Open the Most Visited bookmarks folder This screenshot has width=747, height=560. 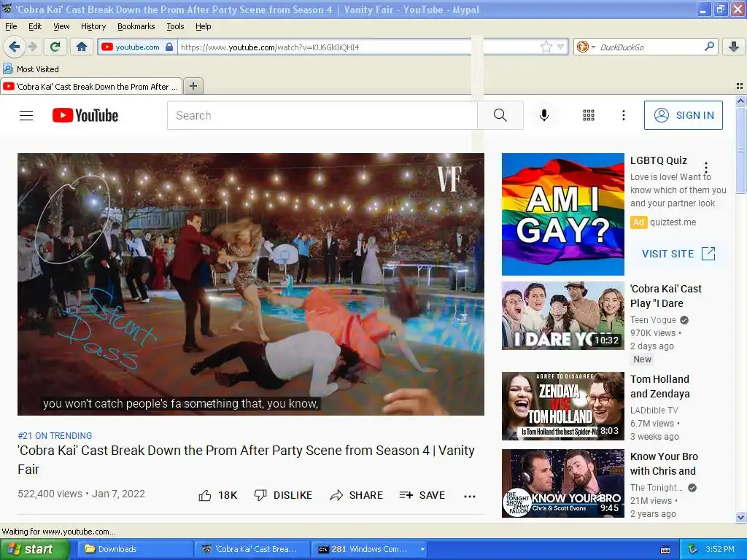(x=31, y=69)
